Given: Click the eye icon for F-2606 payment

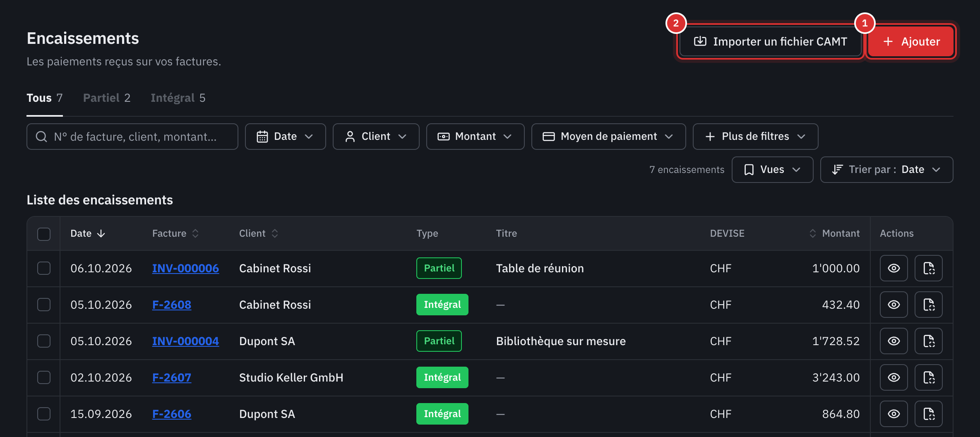Looking at the screenshot, I should pos(894,414).
